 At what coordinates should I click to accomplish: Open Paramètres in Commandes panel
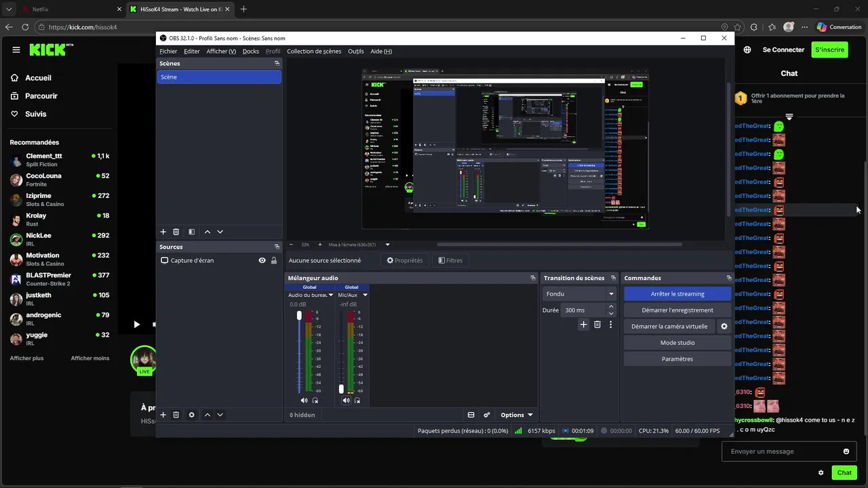click(677, 359)
